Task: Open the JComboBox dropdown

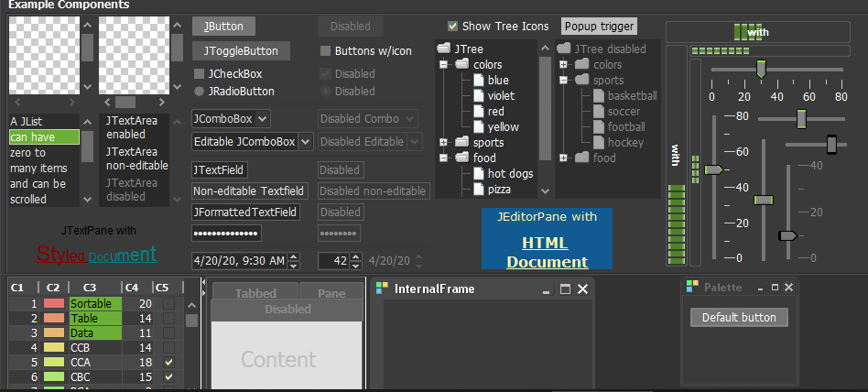Action: point(264,118)
